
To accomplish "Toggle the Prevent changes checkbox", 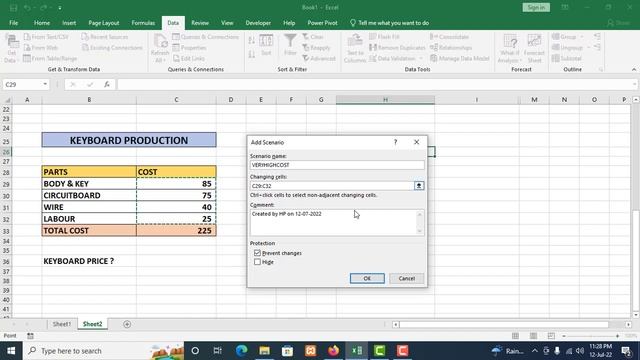I will point(257,253).
